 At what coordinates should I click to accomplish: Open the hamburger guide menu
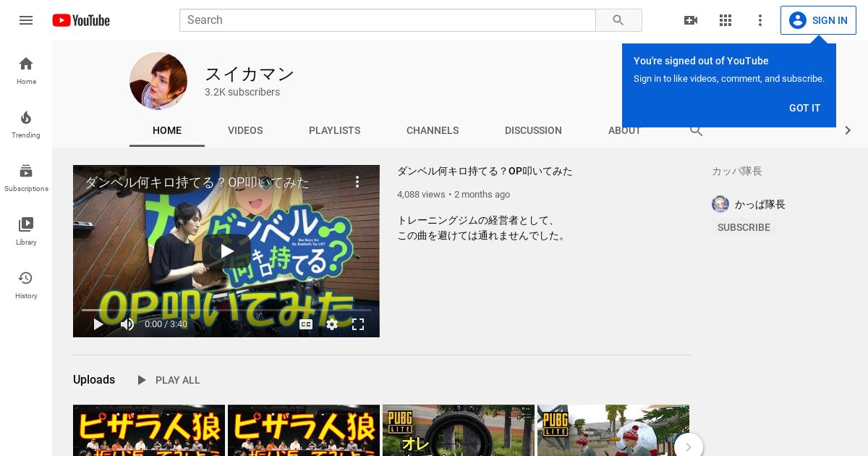pos(26,20)
